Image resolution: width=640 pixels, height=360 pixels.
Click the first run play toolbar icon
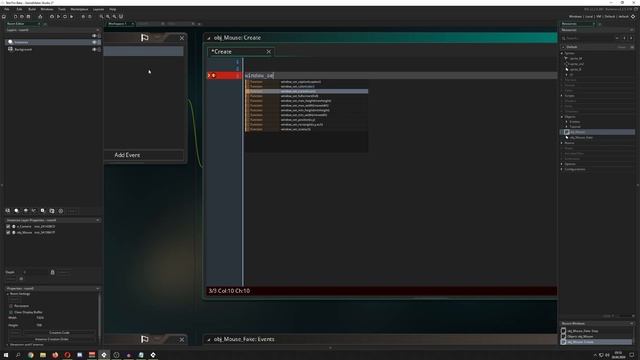(x=58, y=16)
